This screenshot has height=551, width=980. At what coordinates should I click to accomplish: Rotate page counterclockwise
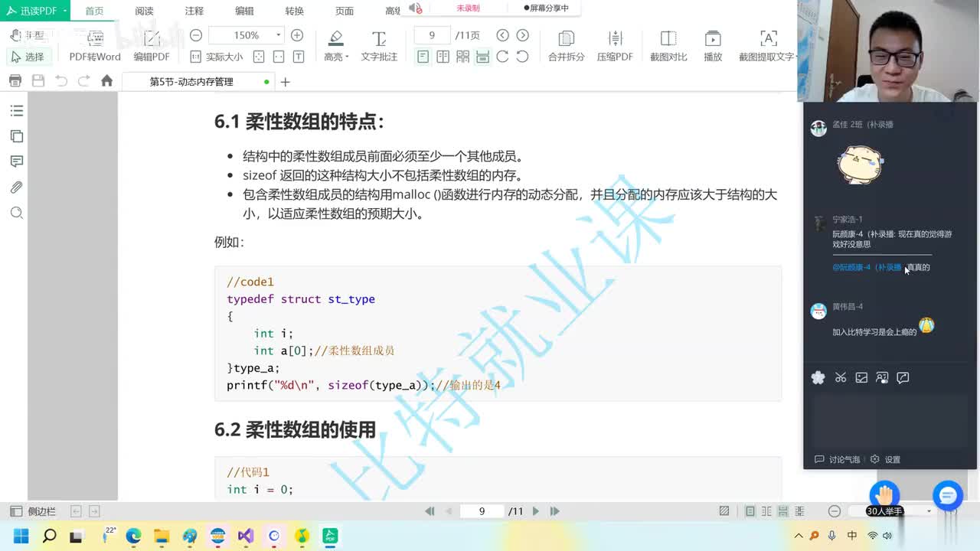click(522, 57)
